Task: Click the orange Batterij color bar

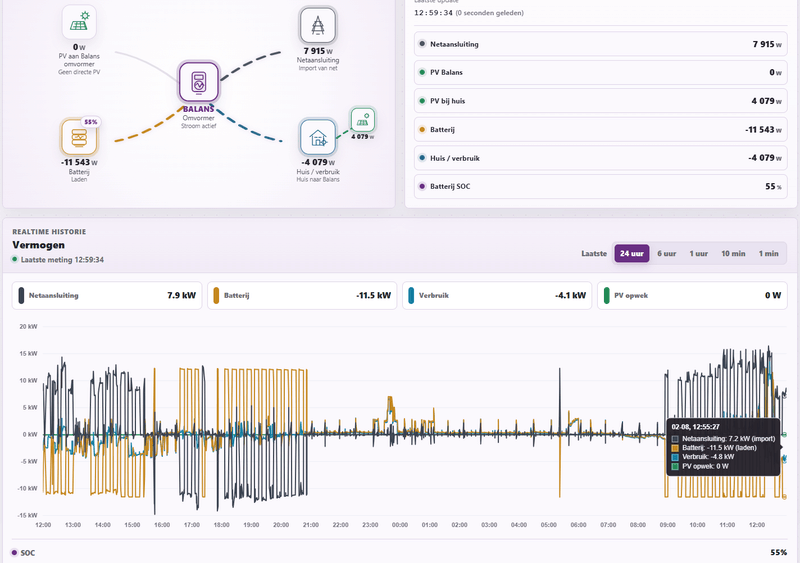Action: (x=216, y=296)
